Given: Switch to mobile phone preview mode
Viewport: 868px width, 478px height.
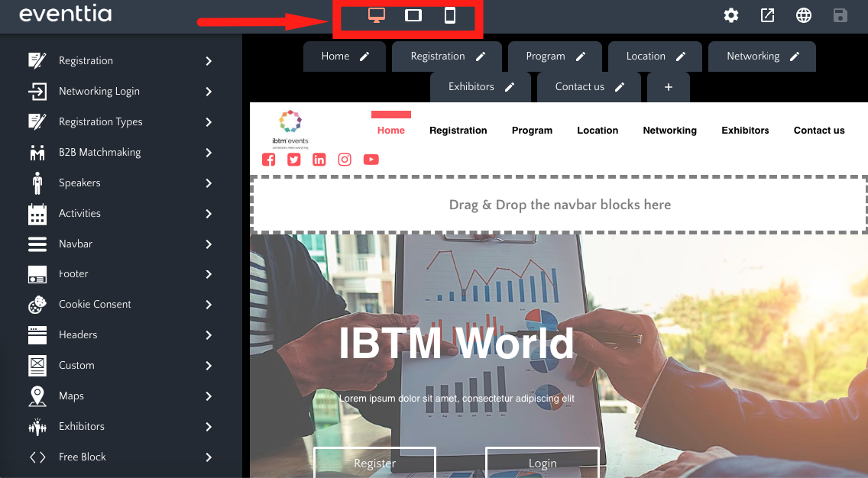Looking at the screenshot, I should point(450,16).
